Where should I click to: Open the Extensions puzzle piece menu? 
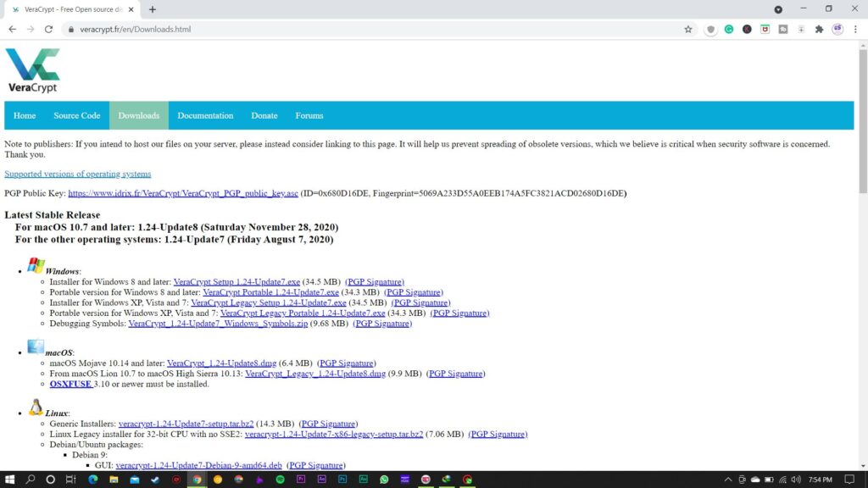[x=820, y=30]
